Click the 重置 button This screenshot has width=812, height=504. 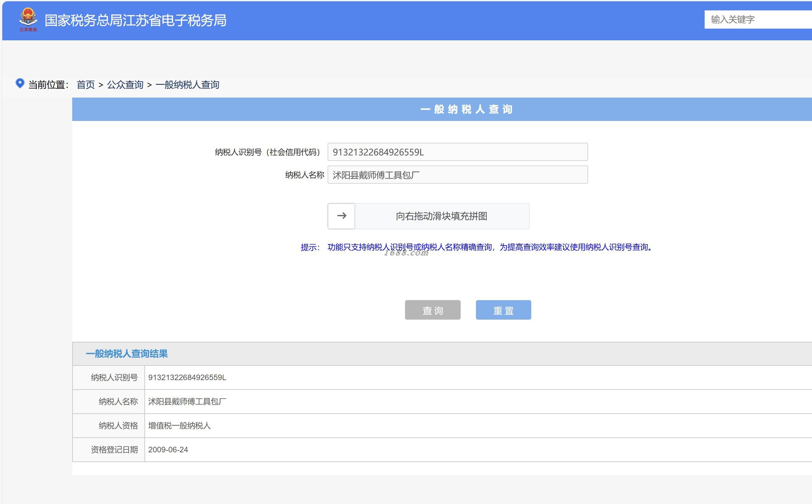pyautogui.click(x=503, y=310)
